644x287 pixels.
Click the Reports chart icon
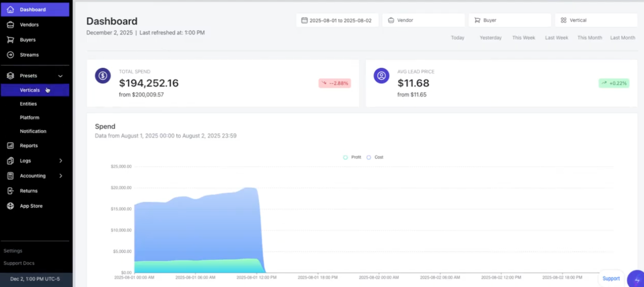[10, 146]
